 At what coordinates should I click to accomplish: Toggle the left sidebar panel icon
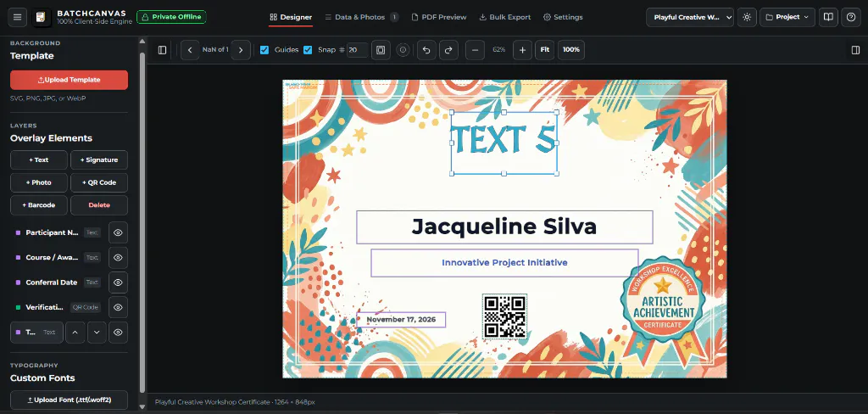tap(162, 50)
